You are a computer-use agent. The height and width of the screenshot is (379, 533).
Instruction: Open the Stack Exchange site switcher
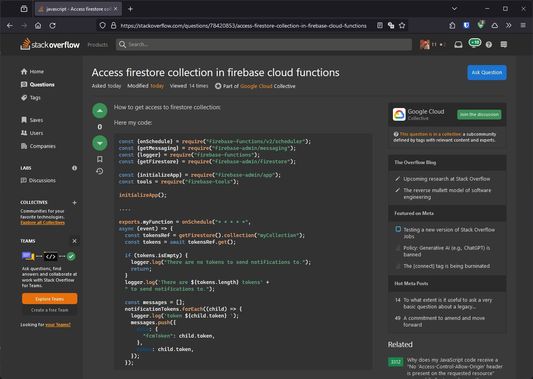tap(504, 45)
